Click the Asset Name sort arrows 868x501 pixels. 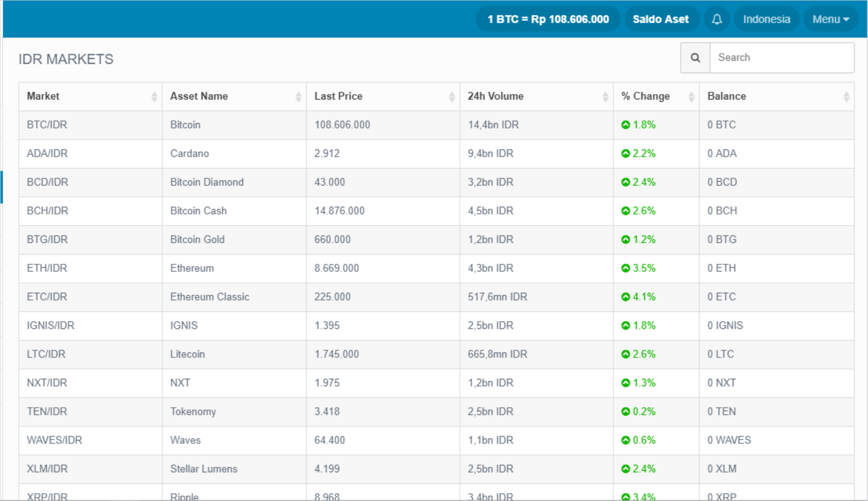[298, 97]
